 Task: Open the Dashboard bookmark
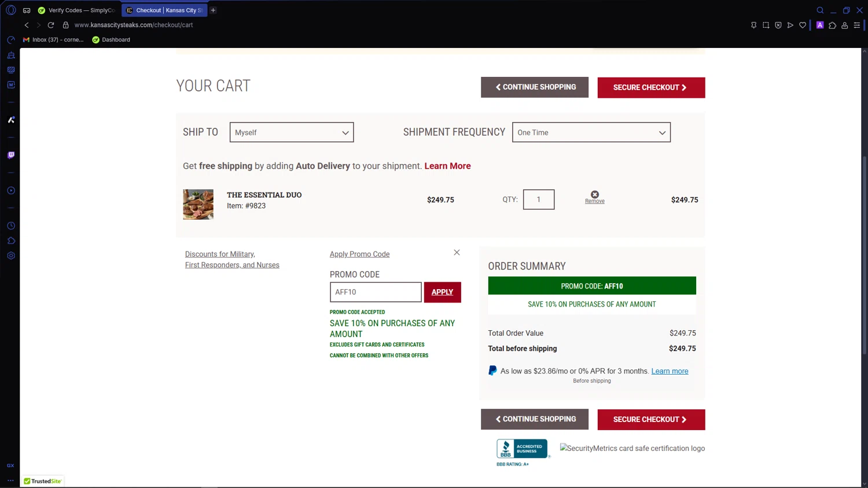tap(111, 40)
